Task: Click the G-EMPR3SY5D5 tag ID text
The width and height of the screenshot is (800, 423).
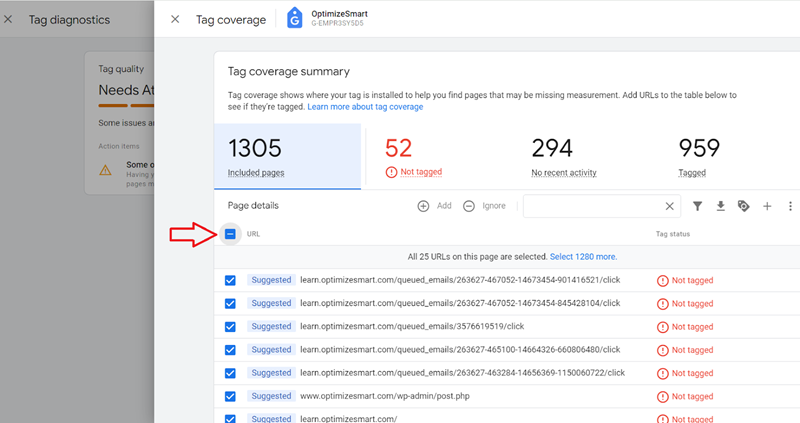Action: tap(337, 23)
